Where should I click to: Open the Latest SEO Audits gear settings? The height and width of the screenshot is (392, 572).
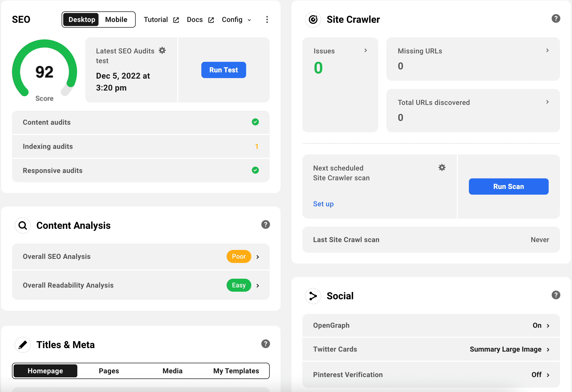[162, 50]
